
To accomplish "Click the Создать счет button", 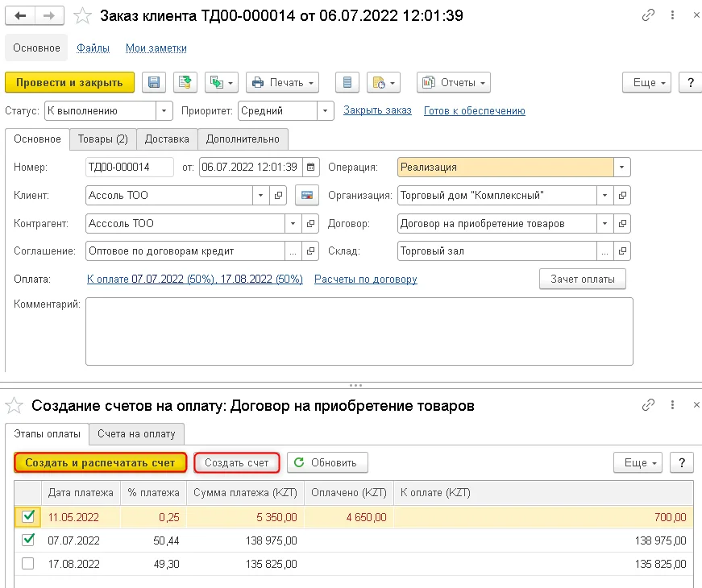I will click(237, 462).
